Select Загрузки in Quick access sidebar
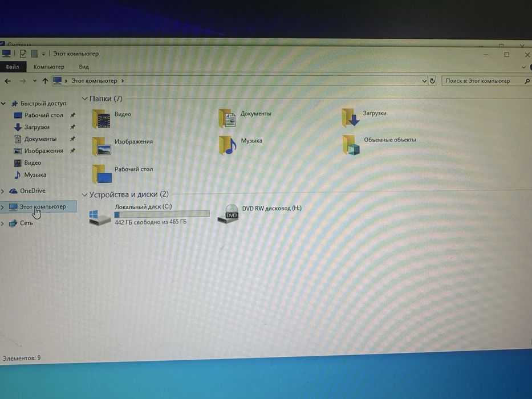 pyautogui.click(x=37, y=127)
